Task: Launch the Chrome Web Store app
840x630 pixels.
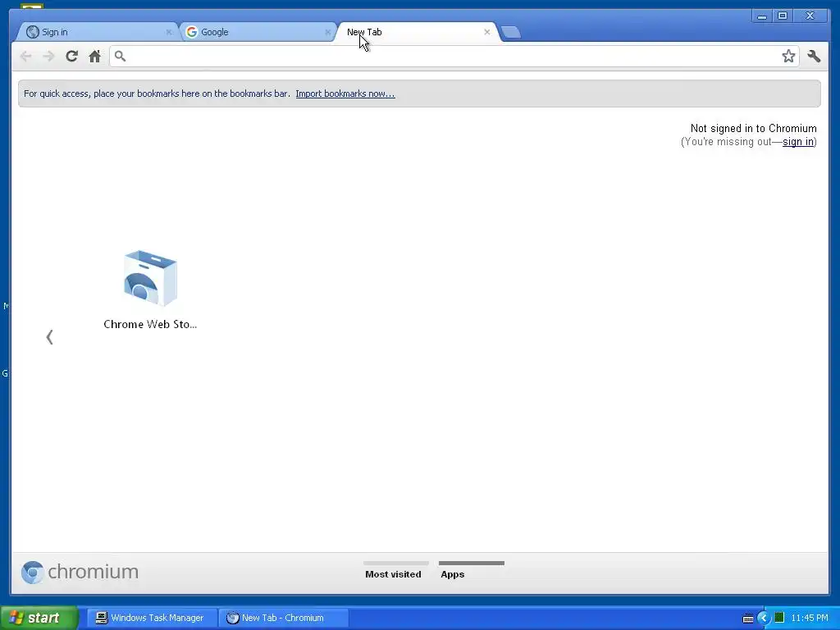Action: pos(150,290)
